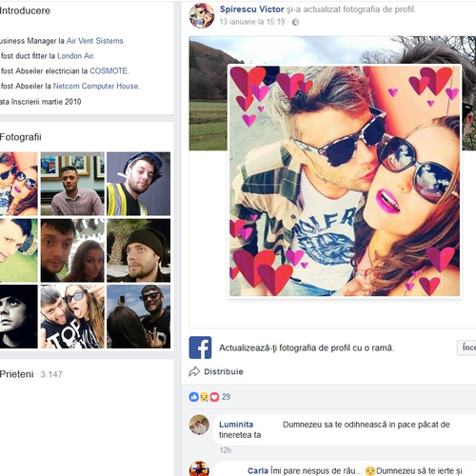The image size is (476, 476).
Task: Open the Air Vent Sistems link
Action: pyautogui.click(x=95, y=41)
